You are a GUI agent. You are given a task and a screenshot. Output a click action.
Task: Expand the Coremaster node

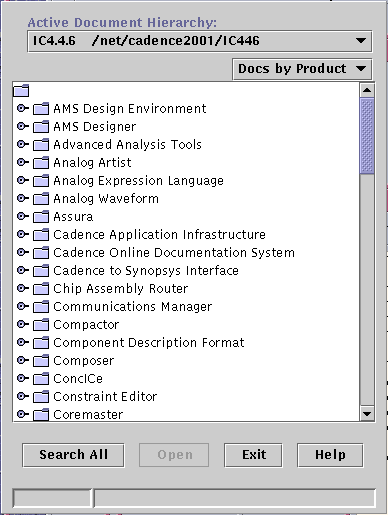[x=23, y=414]
